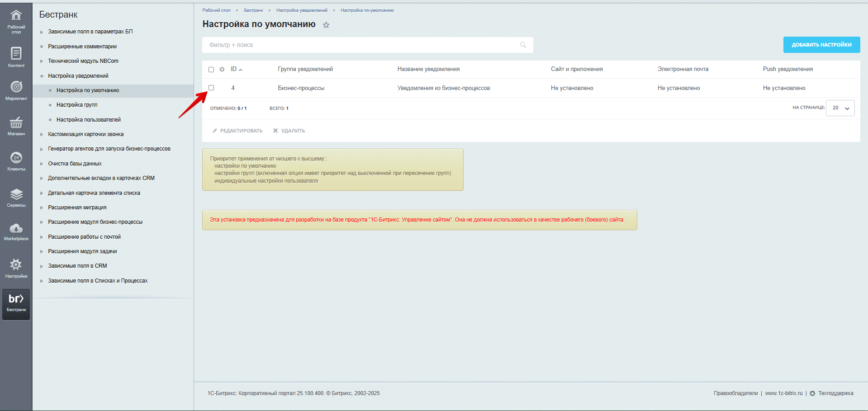Check the row with ID 4
Image resolution: width=868 pixels, height=411 pixels.
point(211,88)
